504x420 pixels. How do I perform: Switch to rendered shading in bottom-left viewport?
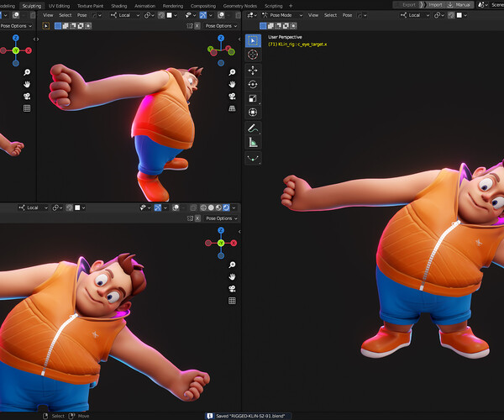226,207
